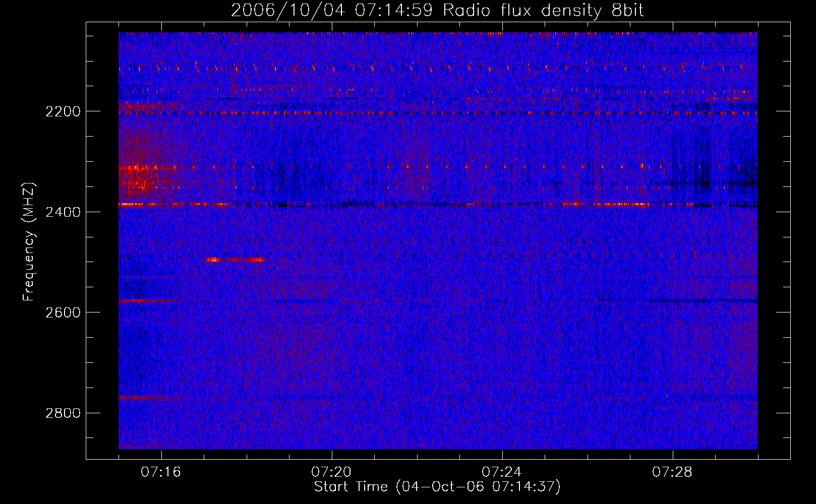Click the 'Start Time (04-Oct-06 07:14:37)' x-axis label
Image resolution: width=816 pixels, height=504 pixels.
click(437, 487)
